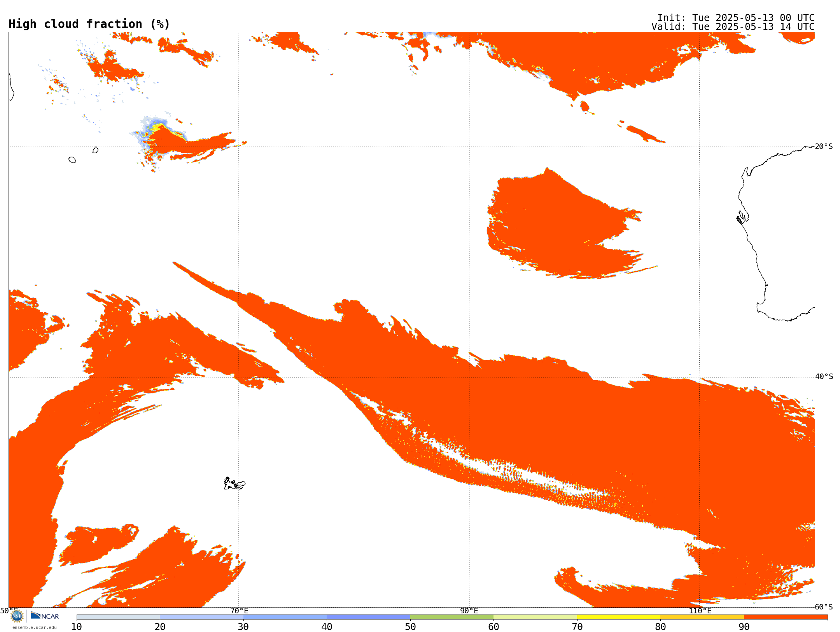Screen dimensions: 840x632
Task: Pick the bright yellow 70-80 colorbar swatch
Action: (619, 617)
